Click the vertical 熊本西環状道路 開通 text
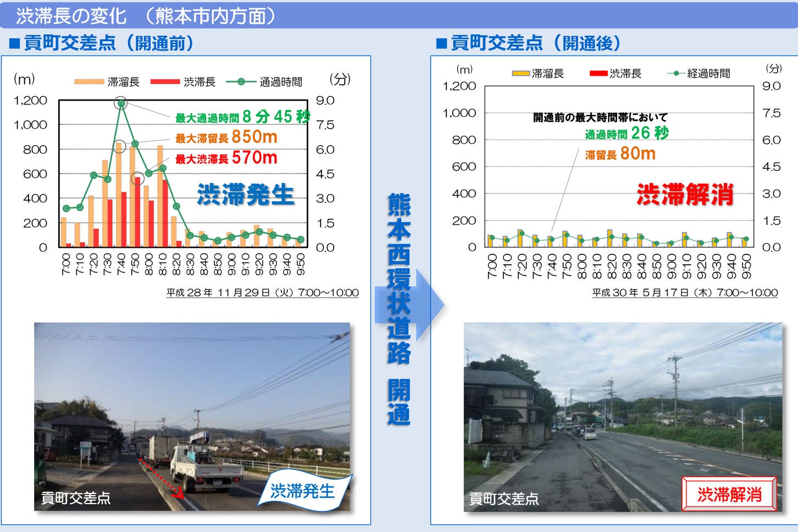The width and height of the screenshot is (798, 532). [x=398, y=308]
